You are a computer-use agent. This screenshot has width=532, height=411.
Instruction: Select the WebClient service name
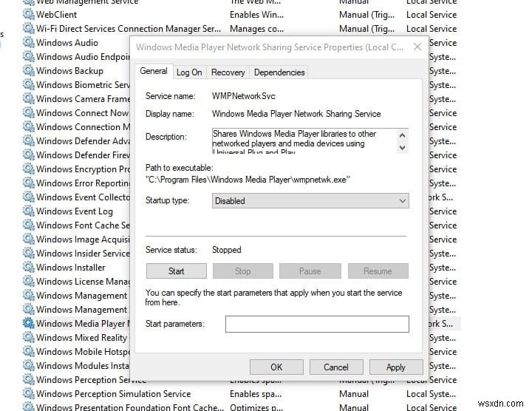coord(57,15)
